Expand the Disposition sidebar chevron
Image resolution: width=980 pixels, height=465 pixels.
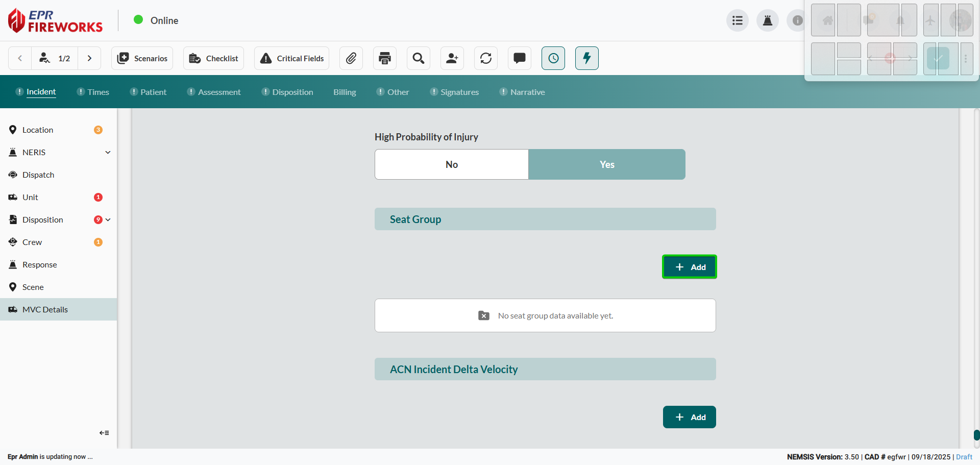tap(108, 220)
